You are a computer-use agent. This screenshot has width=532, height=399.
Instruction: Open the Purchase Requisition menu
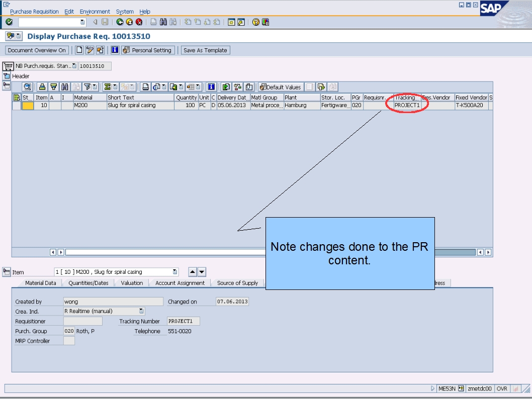34,12
